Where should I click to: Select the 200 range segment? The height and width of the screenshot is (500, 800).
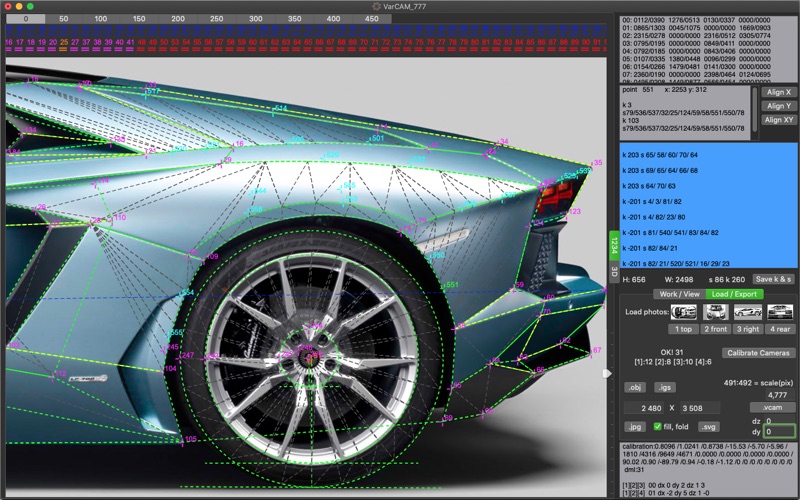coord(178,19)
